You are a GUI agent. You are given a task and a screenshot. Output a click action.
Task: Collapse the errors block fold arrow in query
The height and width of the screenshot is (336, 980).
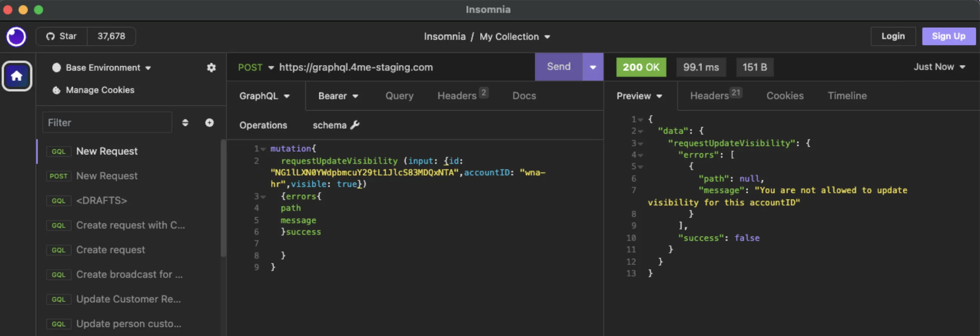point(263,197)
